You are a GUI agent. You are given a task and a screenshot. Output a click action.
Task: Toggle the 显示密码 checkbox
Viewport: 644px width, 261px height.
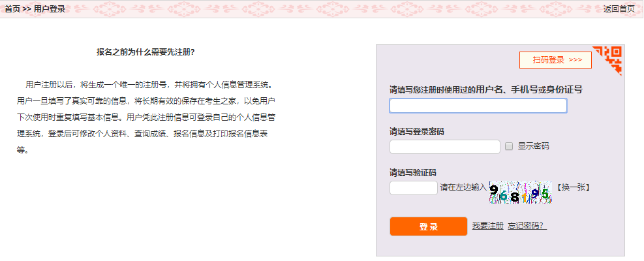510,147
